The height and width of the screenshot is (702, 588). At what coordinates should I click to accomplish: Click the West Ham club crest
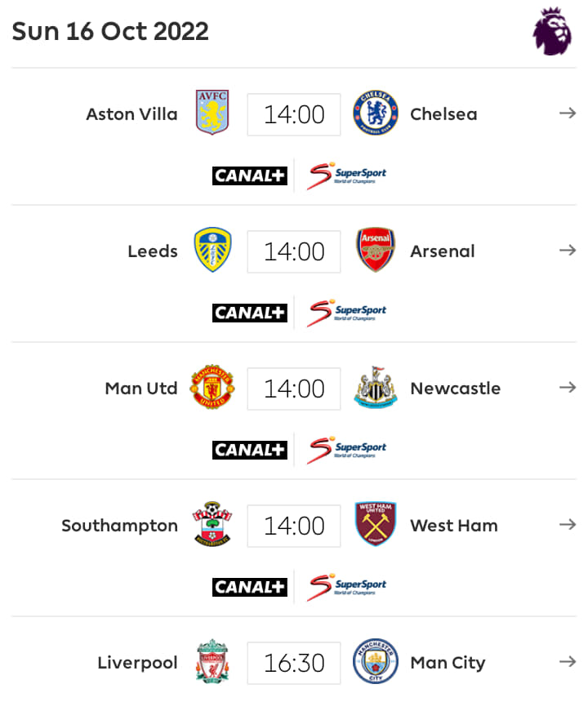pyautogui.click(x=376, y=525)
